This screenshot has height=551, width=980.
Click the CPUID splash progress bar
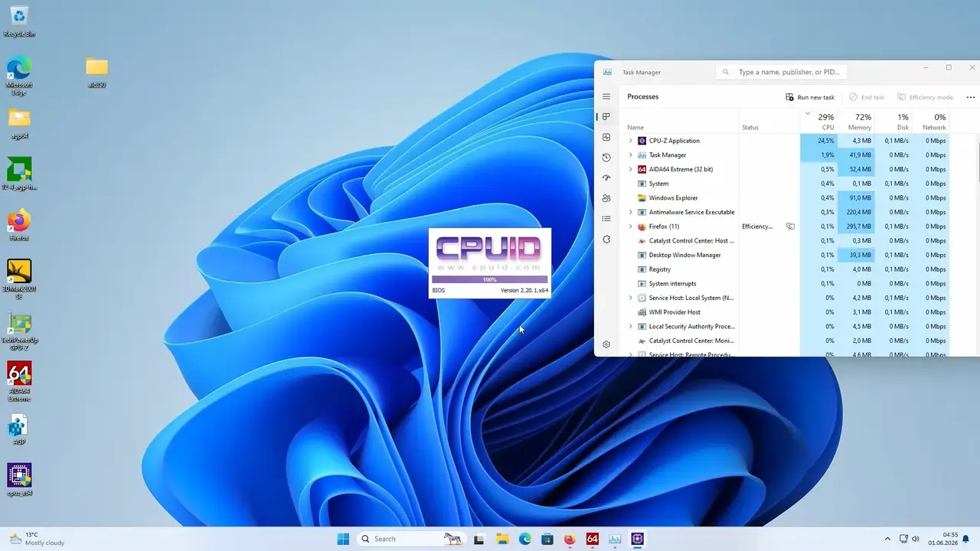pos(489,280)
